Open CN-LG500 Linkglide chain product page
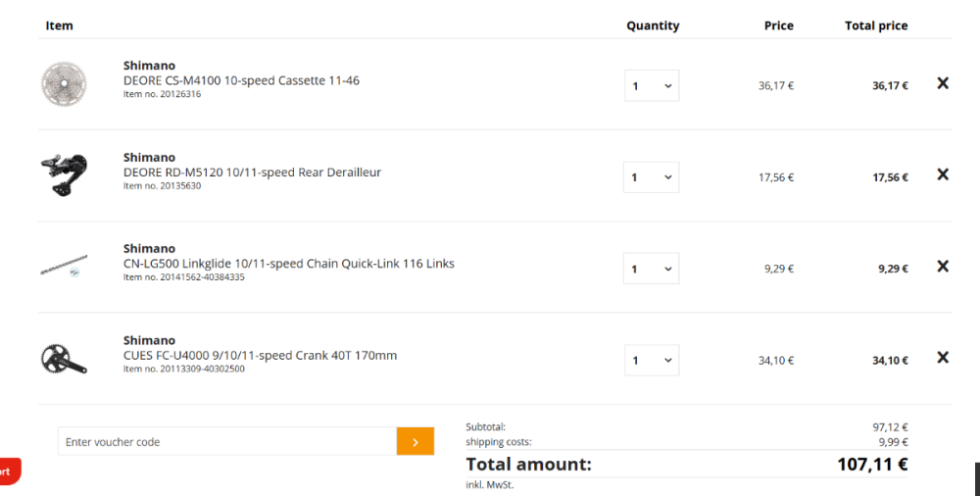Viewport: 980px width, 496px height. coord(288,264)
